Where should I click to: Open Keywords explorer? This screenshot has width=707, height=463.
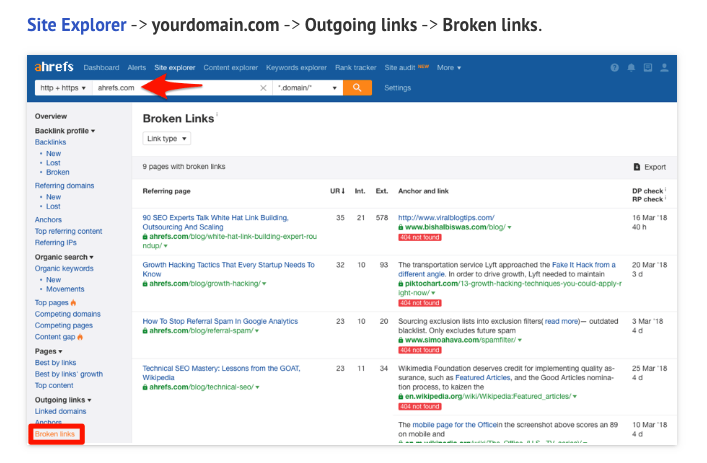click(296, 68)
